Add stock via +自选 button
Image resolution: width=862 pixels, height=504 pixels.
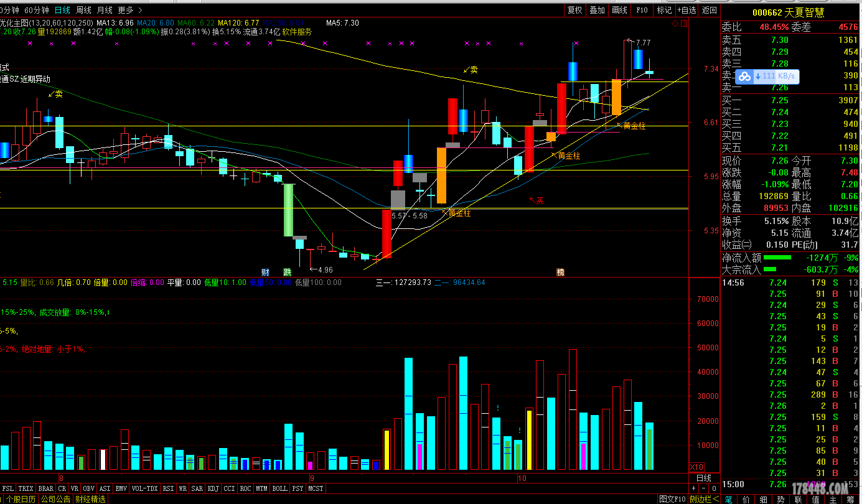pos(686,10)
